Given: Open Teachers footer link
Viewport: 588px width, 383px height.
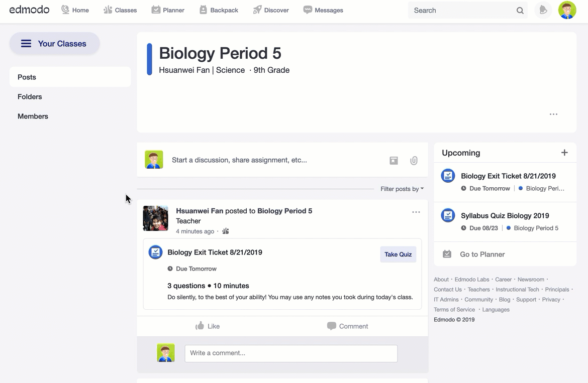Looking at the screenshot, I should click(478, 290).
